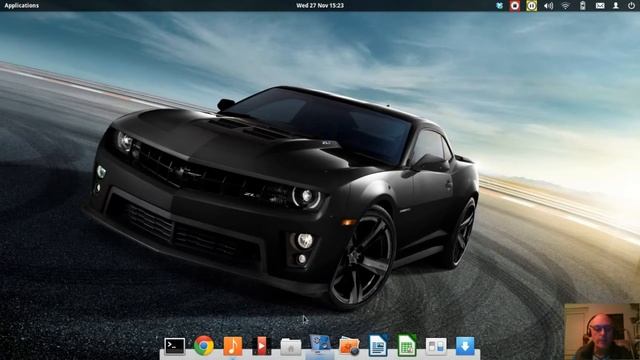
Task: Launch the orange Music player in the dock
Action: pos(233,346)
